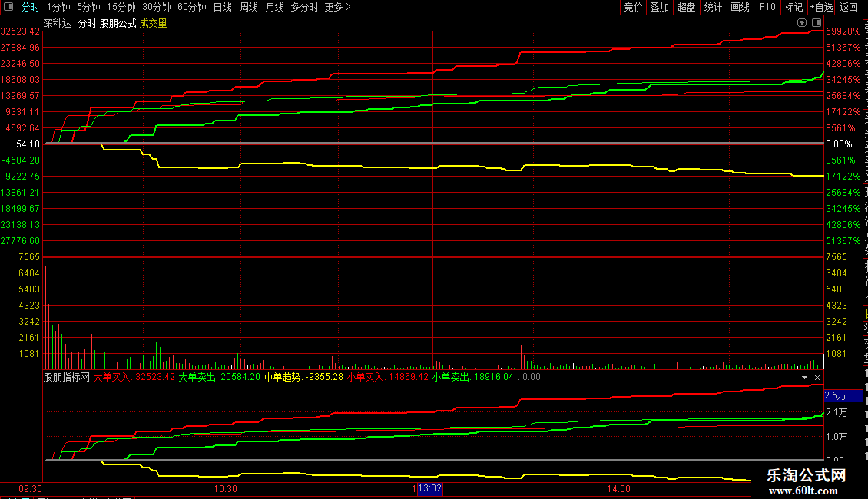Switch to the 分时 time-share tab
This screenshot has width=868, height=499.
[x=31, y=7]
